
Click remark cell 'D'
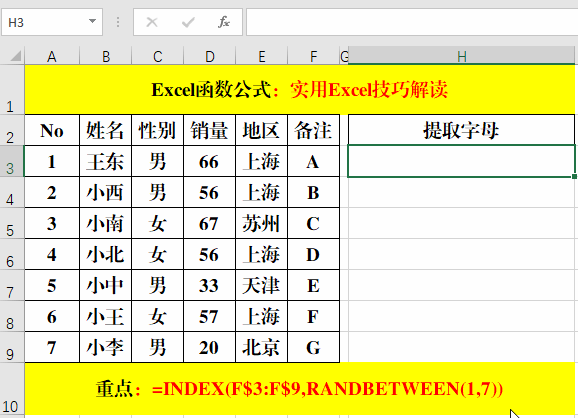pos(313,254)
